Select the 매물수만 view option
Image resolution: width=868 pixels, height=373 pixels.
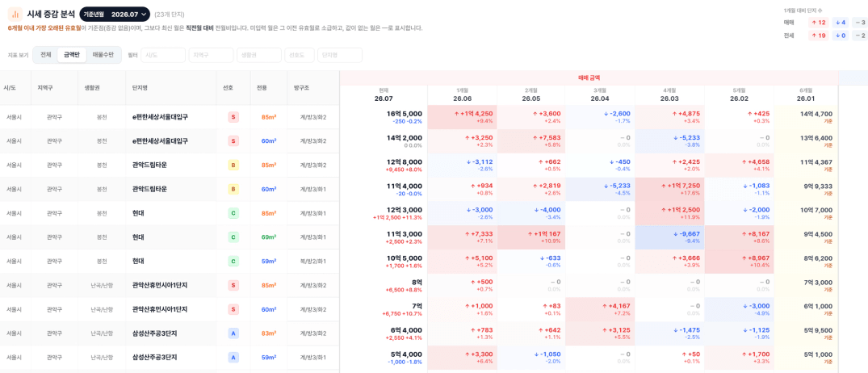coord(103,55)
